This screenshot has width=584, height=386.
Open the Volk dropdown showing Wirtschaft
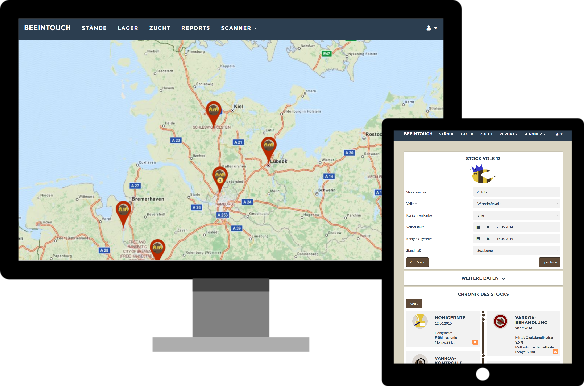[x=516, y=203]
